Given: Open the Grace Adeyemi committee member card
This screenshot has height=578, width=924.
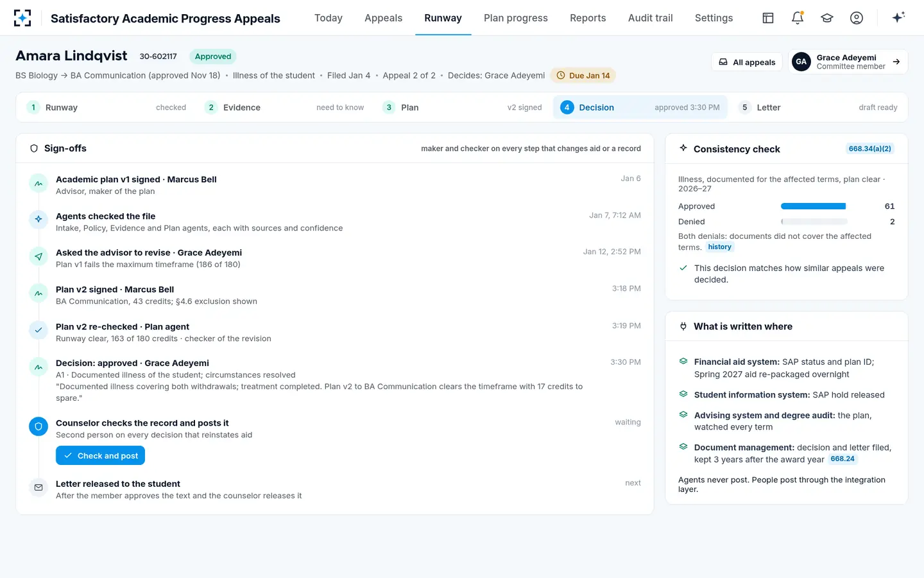Looking at the screenshot, I should [x=848, y=62].
